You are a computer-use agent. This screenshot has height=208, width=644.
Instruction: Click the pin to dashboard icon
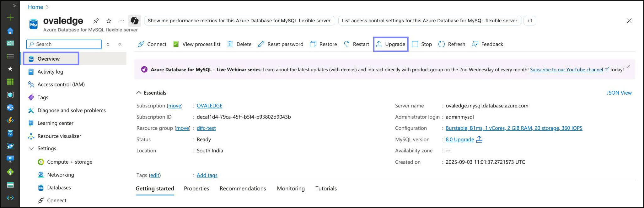coord(96,21)
